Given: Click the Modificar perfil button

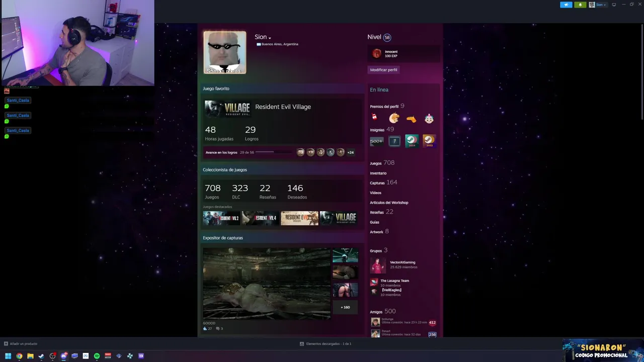Looking at the screenshot, I should [383, 70].
